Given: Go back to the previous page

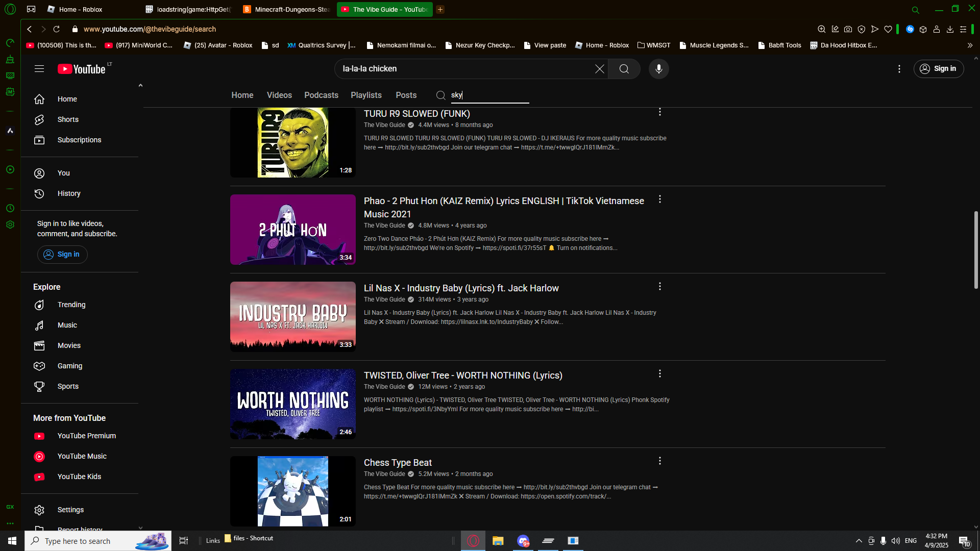Looking at the screenshot, I should point(30,29).
